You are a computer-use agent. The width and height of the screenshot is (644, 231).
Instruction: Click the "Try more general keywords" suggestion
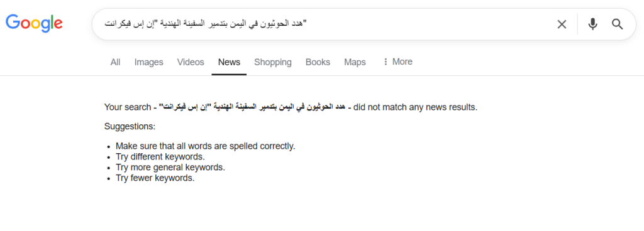pos(170,168)
